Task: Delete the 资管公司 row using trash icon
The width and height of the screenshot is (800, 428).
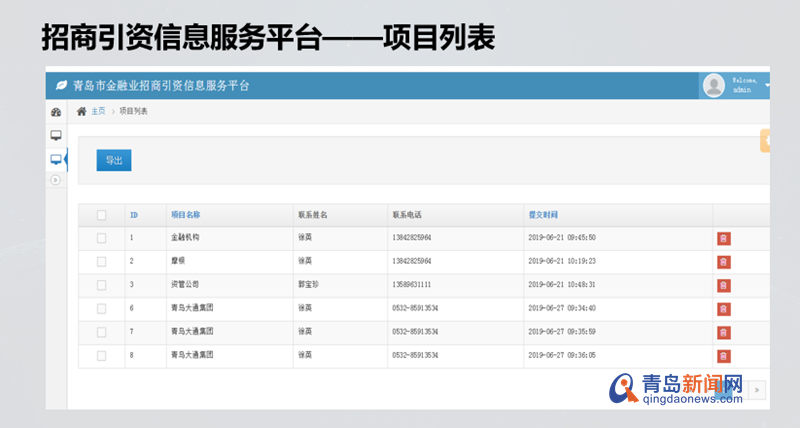Action: tap(723, 285)
